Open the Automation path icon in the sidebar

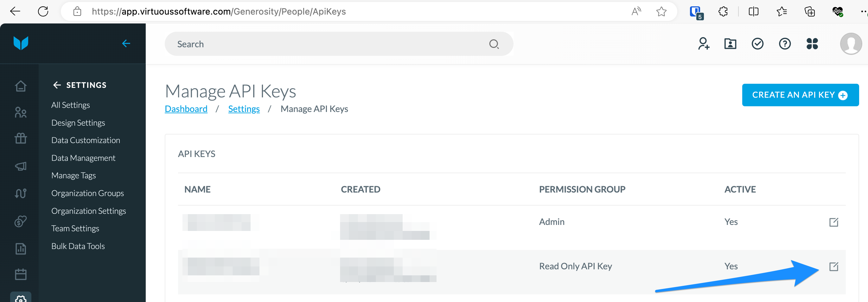[x=21, y=193]
